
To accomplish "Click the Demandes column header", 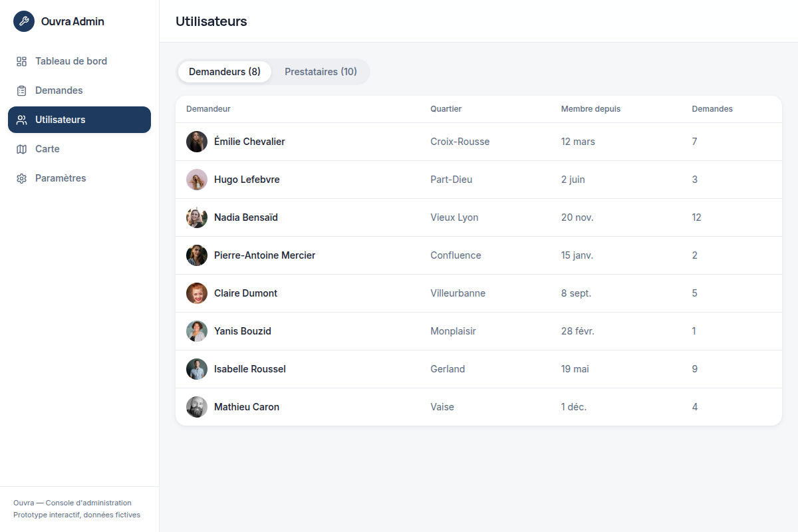I will point(712,109).
